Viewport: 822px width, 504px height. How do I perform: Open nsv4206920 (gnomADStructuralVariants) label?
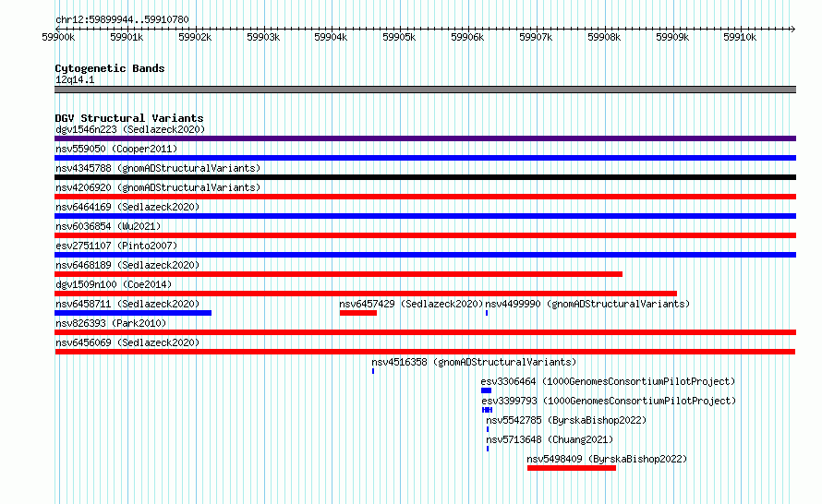point(158,187)
